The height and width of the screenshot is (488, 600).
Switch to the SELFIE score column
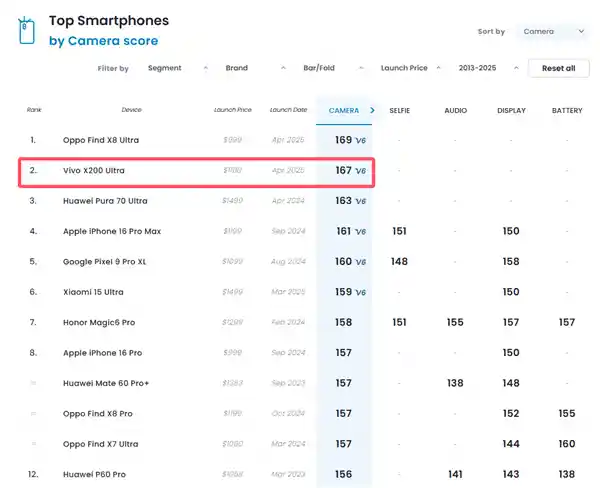[x=399, y=110]
